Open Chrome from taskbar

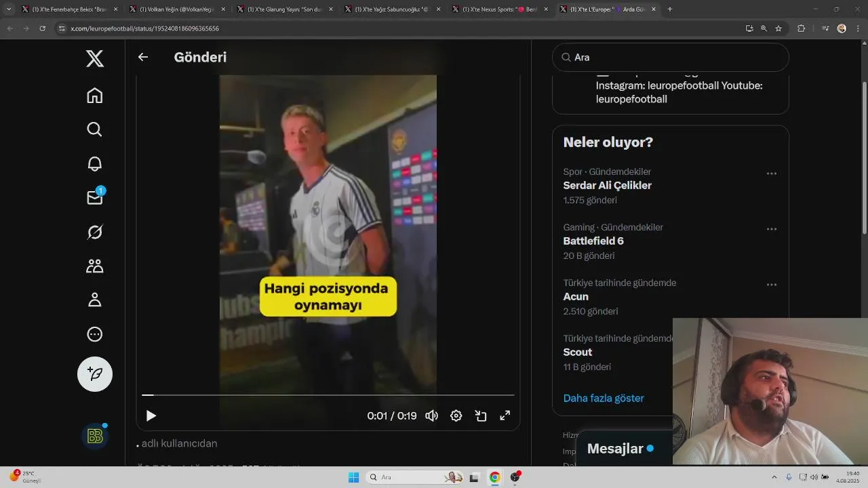495,477
